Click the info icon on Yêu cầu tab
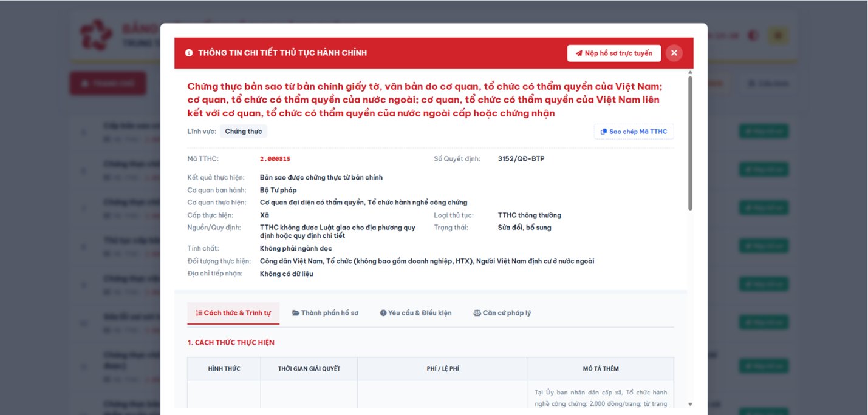 tap(383, 313)
